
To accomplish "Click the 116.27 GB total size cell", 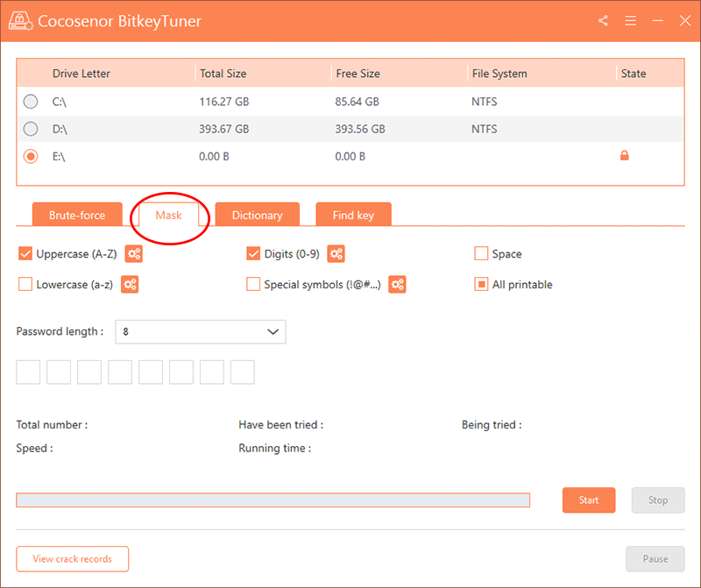I will [x=224, y=102].
